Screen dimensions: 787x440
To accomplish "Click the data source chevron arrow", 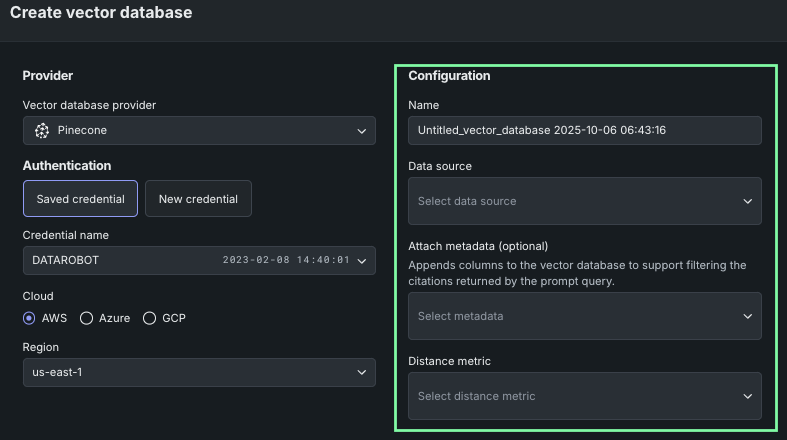I will pyautogui.click(x=747, y=201).
